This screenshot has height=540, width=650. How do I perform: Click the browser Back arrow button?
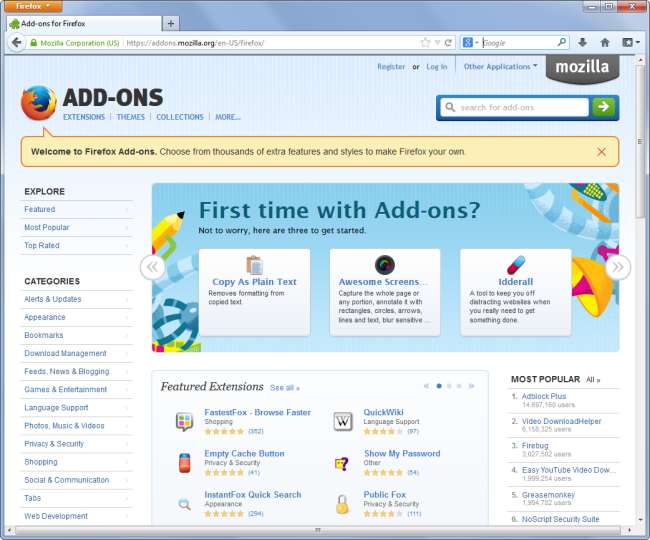pos(17,43)
